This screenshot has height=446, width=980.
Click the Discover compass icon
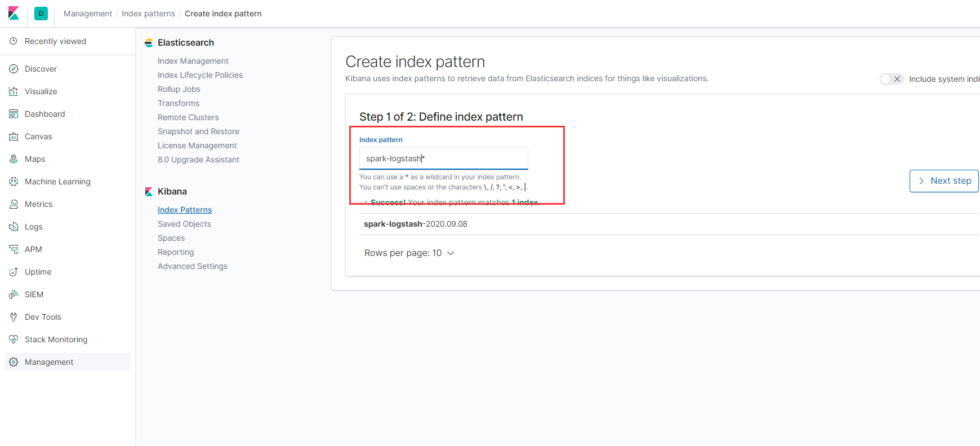point(14,69)
